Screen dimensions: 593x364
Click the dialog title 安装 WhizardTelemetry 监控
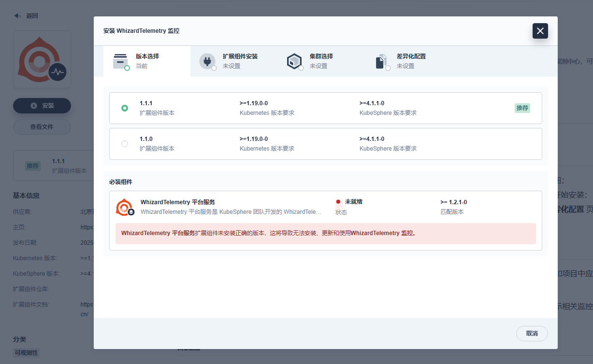click(141, 31)
